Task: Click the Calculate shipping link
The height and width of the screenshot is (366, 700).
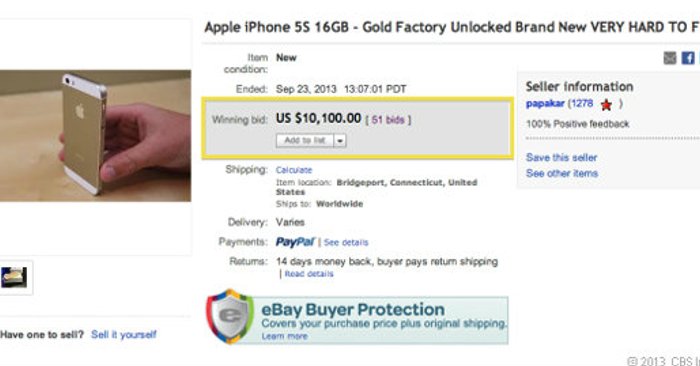Action: pos(294,170)
